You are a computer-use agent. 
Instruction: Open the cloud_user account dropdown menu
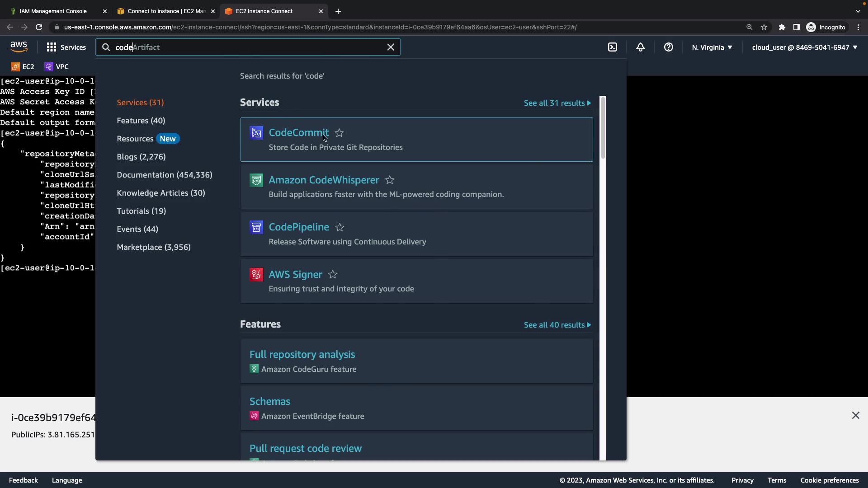click(x=805, y=47)
